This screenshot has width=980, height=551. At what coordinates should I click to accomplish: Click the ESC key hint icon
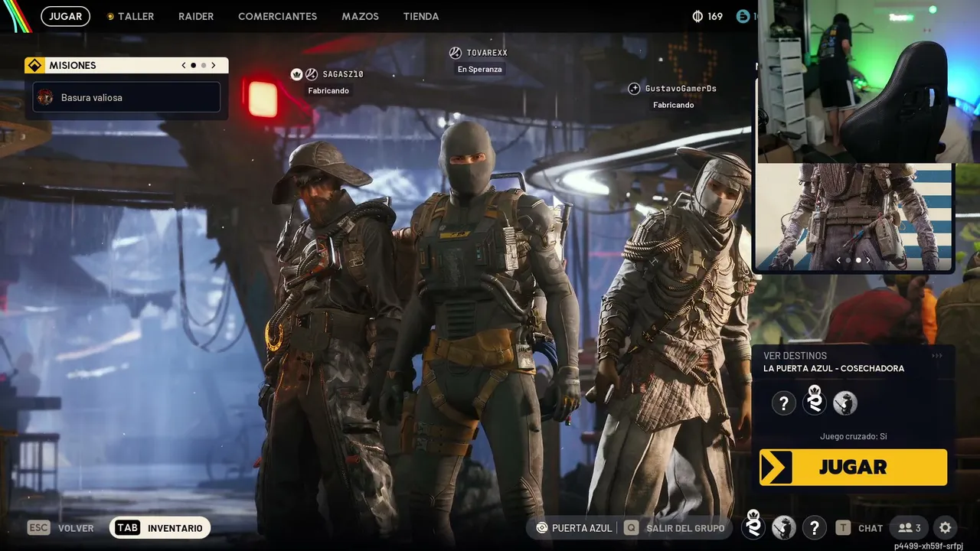[x=39, y=528]
